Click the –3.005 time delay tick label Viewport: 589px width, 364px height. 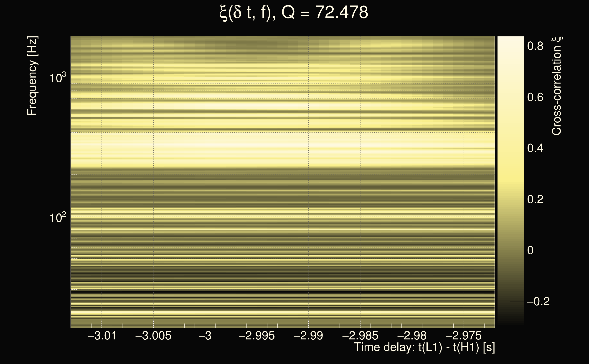pos(153,336)
